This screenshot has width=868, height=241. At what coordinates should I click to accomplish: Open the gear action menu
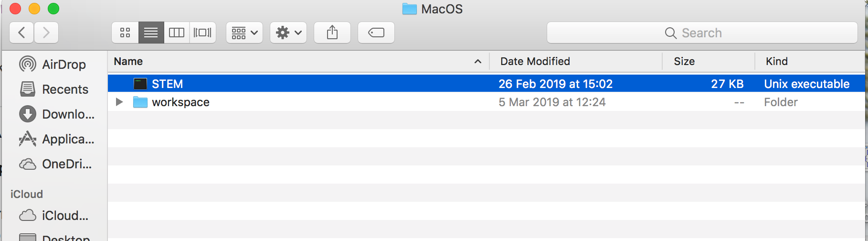click(288, 33)
